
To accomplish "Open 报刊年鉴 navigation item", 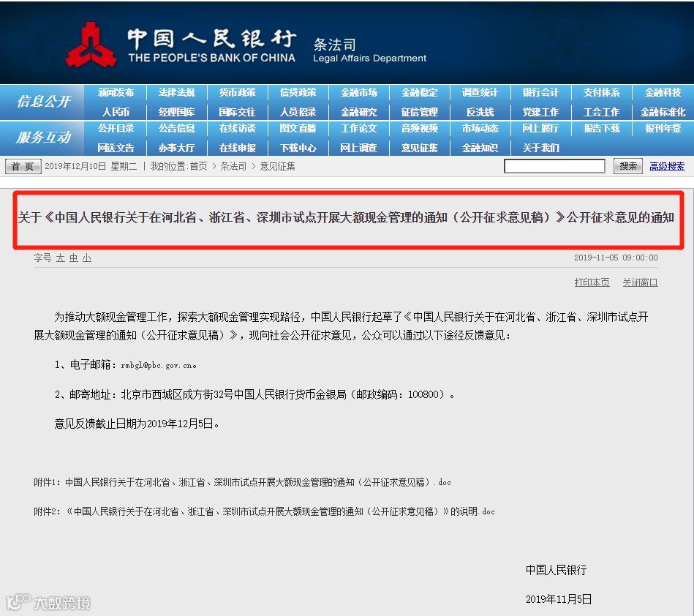I will 663,129.
